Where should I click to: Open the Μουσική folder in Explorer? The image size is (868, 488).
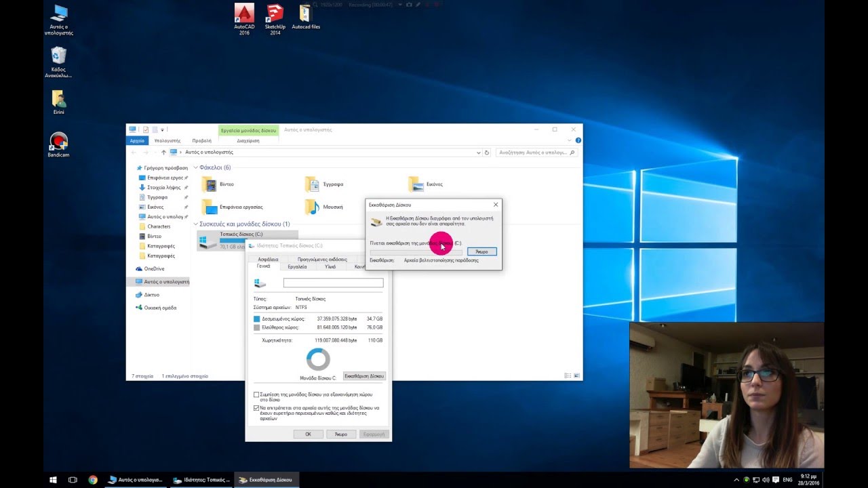pyautogui.click(x=324, y=207)
